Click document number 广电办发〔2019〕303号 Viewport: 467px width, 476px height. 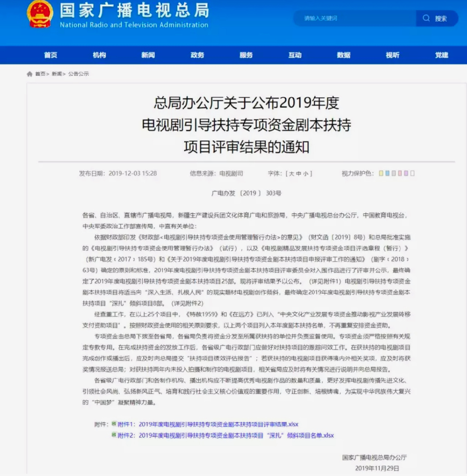pos(247,193)
